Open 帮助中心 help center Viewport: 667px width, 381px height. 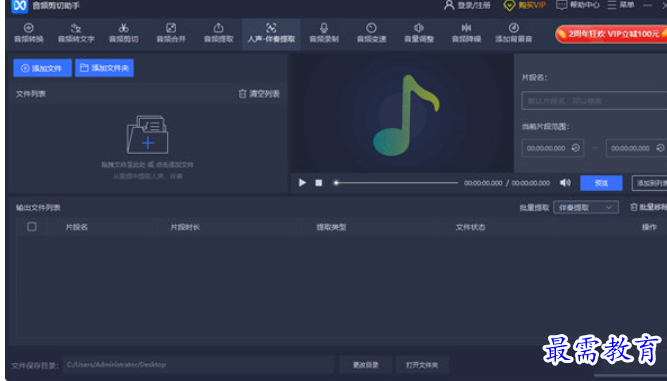[x=578, y=5]
